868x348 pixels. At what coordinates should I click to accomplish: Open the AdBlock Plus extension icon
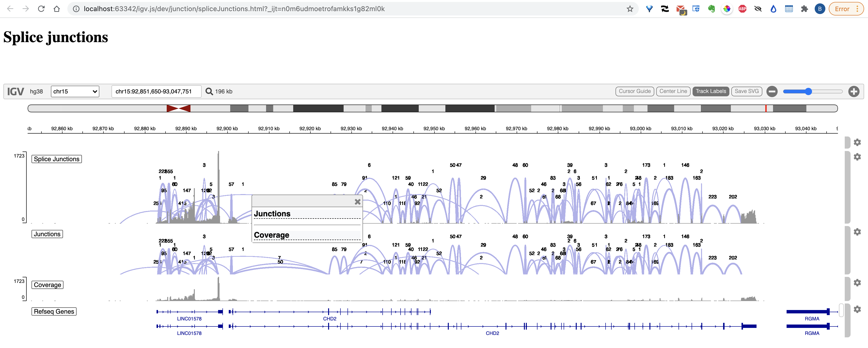[x=742, y=9]
